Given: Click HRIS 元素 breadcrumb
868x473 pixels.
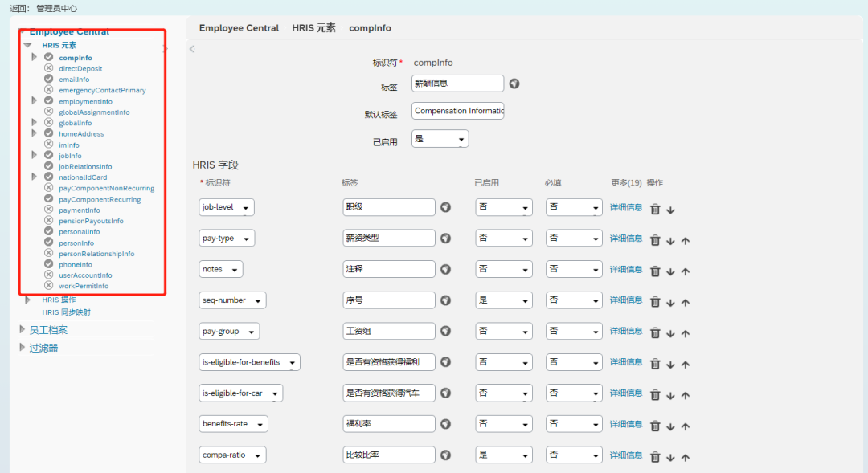Looking at the screenshot, I should pos(313,27).
